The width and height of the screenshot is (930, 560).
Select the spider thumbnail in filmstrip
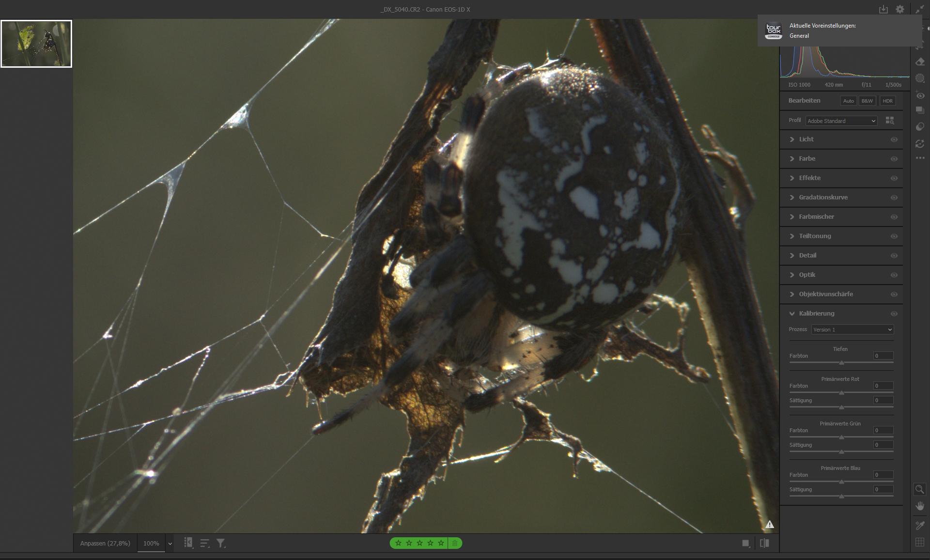coord(36,44)
